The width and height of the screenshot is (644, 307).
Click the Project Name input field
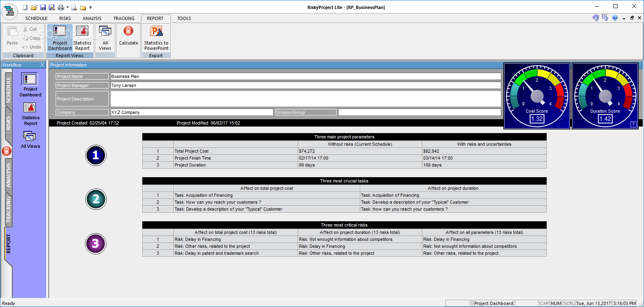pyautogui.click(x=305, y=76)
